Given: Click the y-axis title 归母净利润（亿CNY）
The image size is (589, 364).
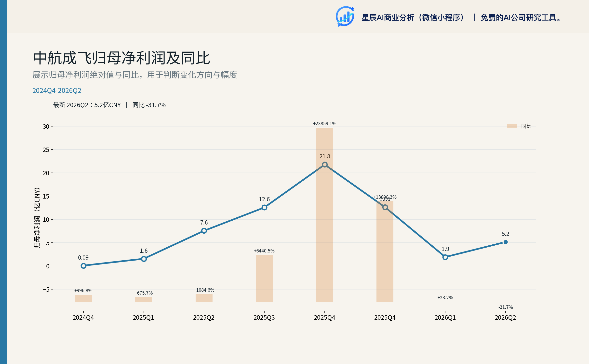Looking at the screenshot, I should 37,218.
